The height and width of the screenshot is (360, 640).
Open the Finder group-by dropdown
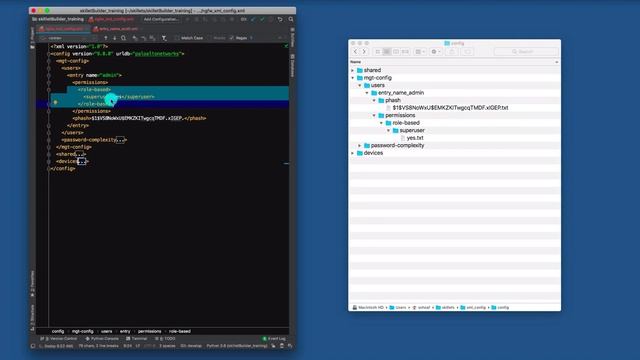point(420,51)
